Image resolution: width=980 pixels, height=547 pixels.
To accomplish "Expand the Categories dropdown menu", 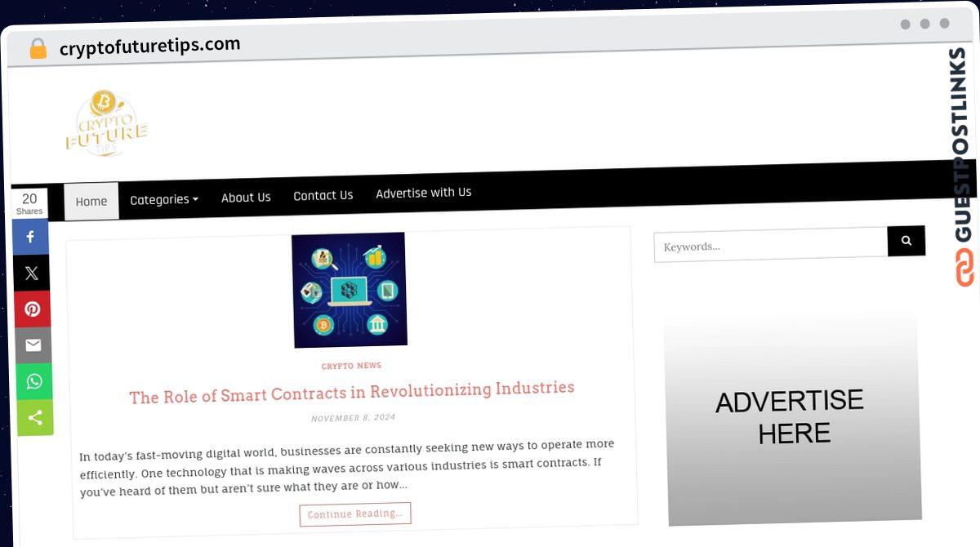I will 164,199.
